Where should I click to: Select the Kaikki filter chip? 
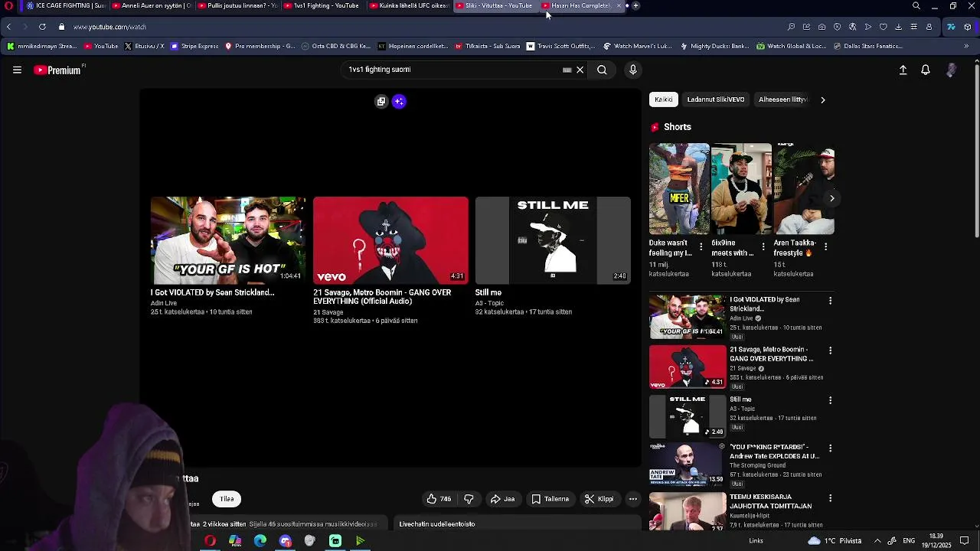664,99
